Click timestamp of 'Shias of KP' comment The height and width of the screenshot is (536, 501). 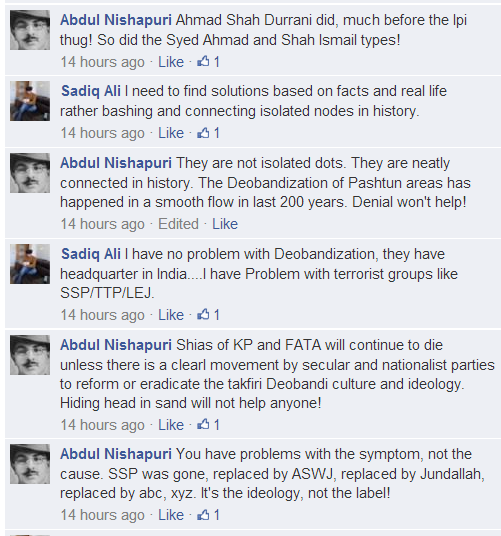102,425
